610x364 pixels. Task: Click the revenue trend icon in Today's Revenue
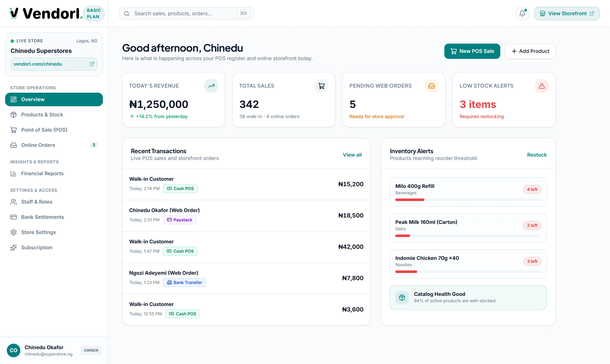coord(211,86)
